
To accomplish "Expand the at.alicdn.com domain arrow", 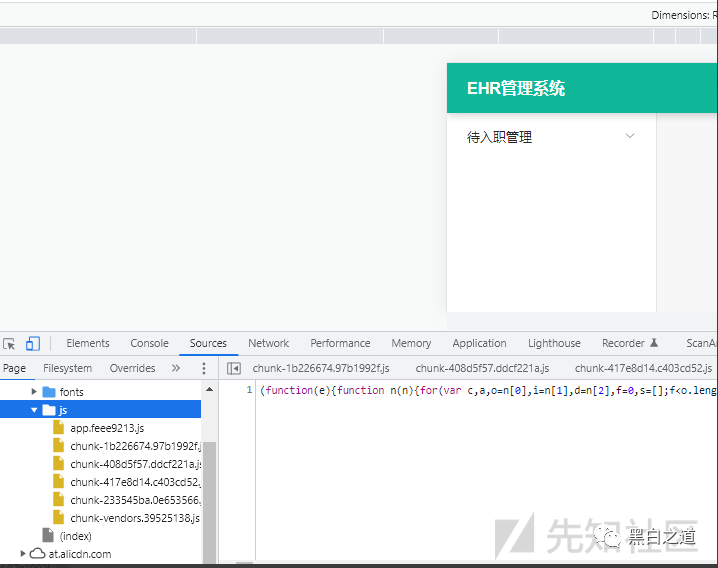I will tap(23, 554).
